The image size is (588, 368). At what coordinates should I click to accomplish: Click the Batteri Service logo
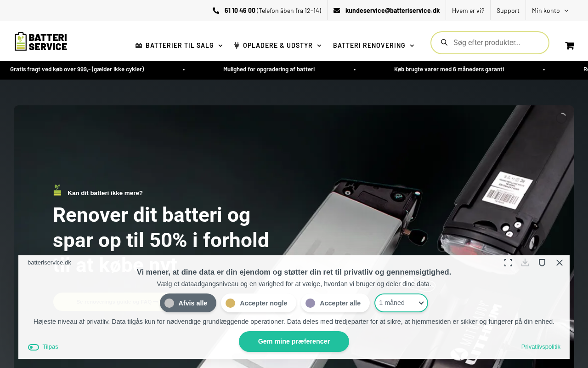tap(41, 41)
